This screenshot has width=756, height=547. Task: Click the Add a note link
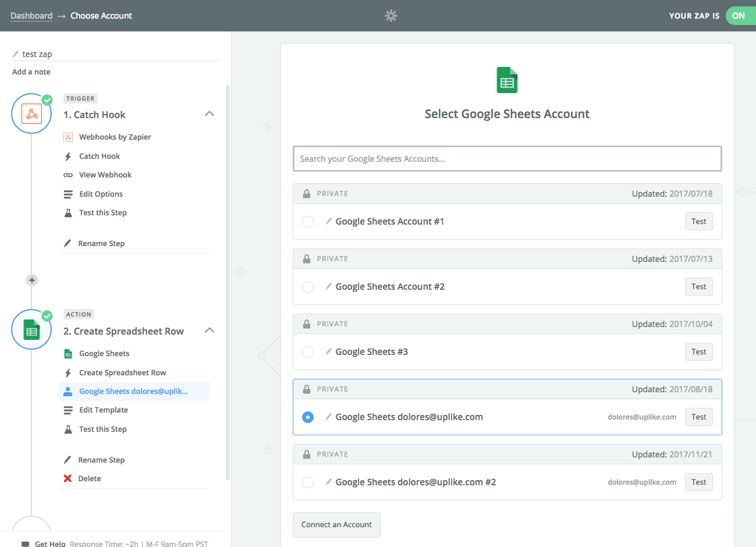(x=31, y=72)
